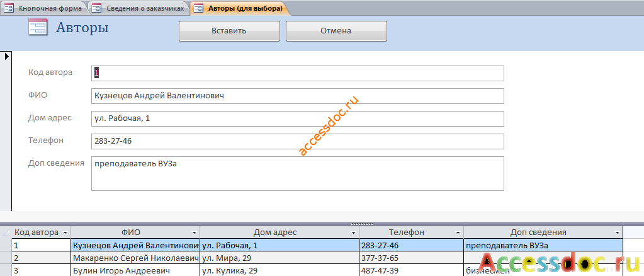Select cell Булин Игорь Андреевич
Image resolution: width=644 pixels, height=276 pixels.
(x=135, y=271)
